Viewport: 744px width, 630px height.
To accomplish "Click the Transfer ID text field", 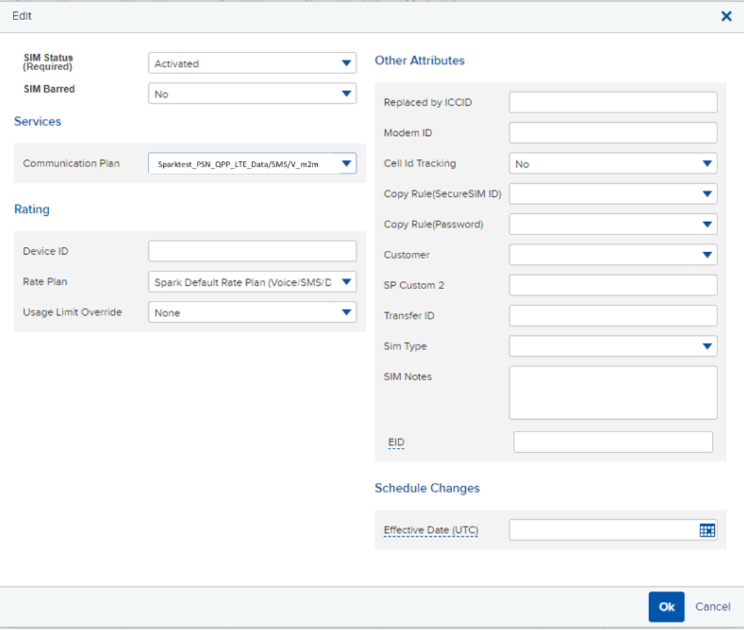I will pyautogui.click(x=612, y=316).
